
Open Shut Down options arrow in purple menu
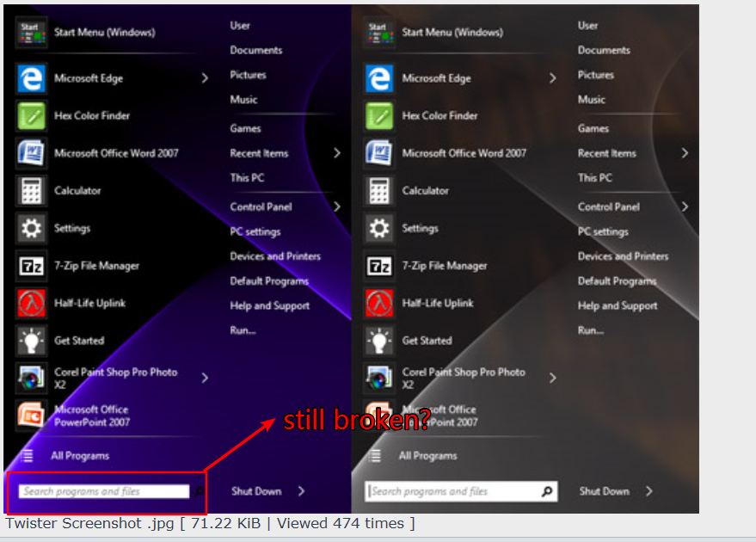click(302, 491)
